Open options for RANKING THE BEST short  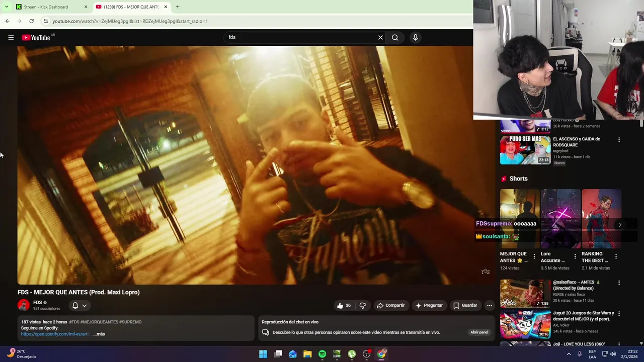pos(616,256)
